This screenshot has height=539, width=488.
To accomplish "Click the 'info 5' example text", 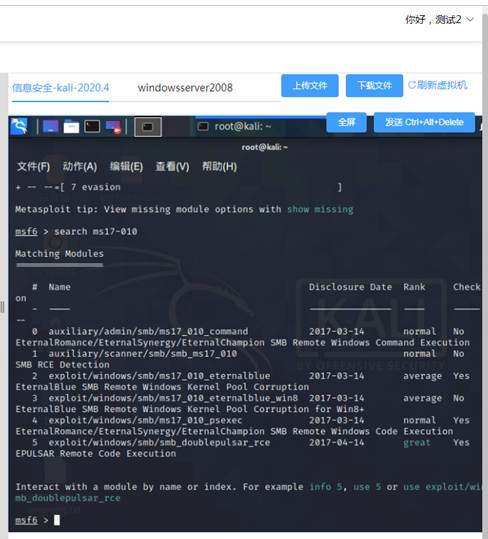I will (325, 487).
